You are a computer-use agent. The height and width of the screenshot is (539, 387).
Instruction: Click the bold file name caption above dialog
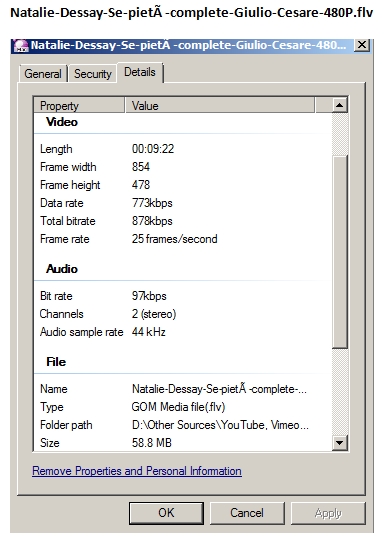coord(191,13)
